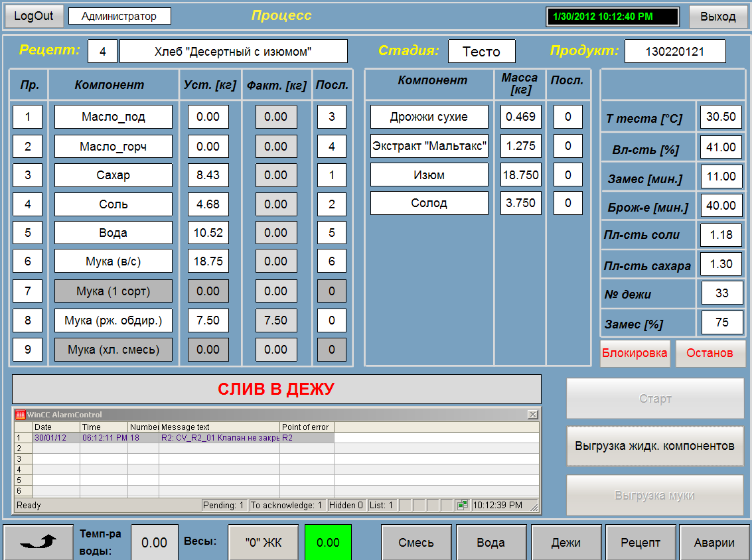The height and width of the screenshot is (560, 752).
Task: Close the WinCC AlarmControl window
Action: click(532, 415)
